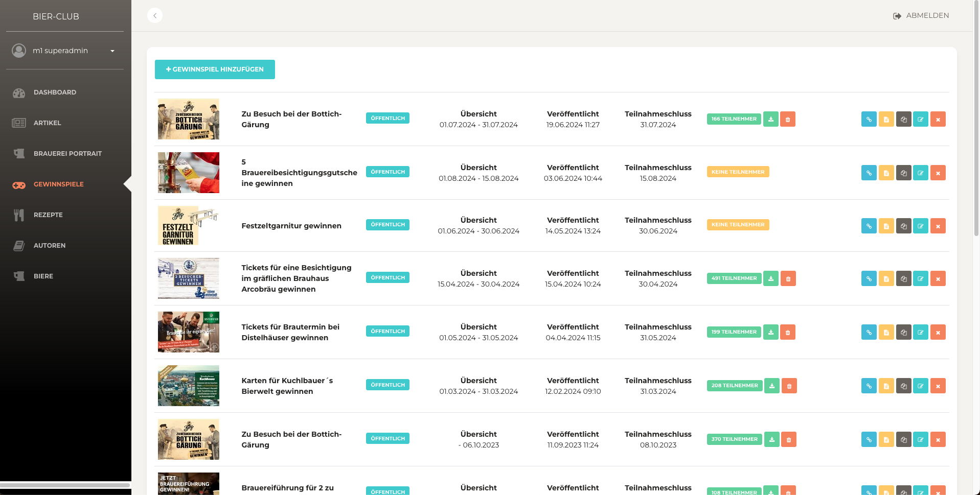Click Gewinnspiel hinzufügen button
The height and width of the screenshot is (495, 980).
click(x=215, y=69)
